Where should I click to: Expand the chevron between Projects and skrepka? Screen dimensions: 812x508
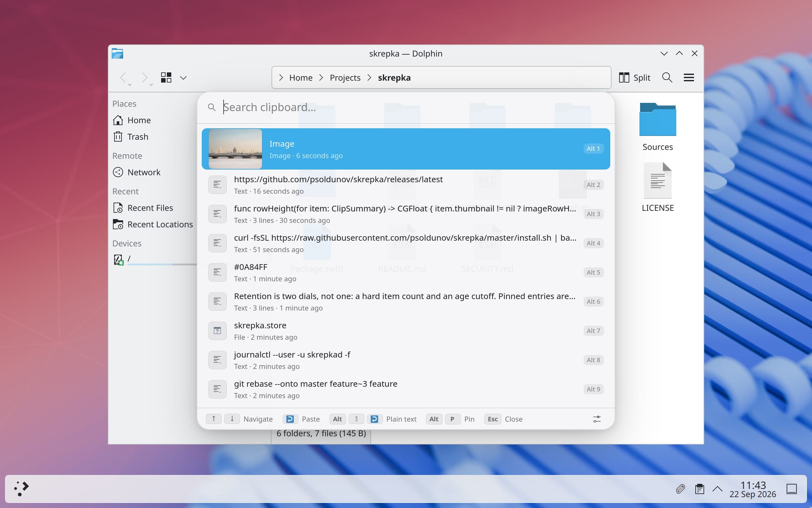[x=370, y=77]
